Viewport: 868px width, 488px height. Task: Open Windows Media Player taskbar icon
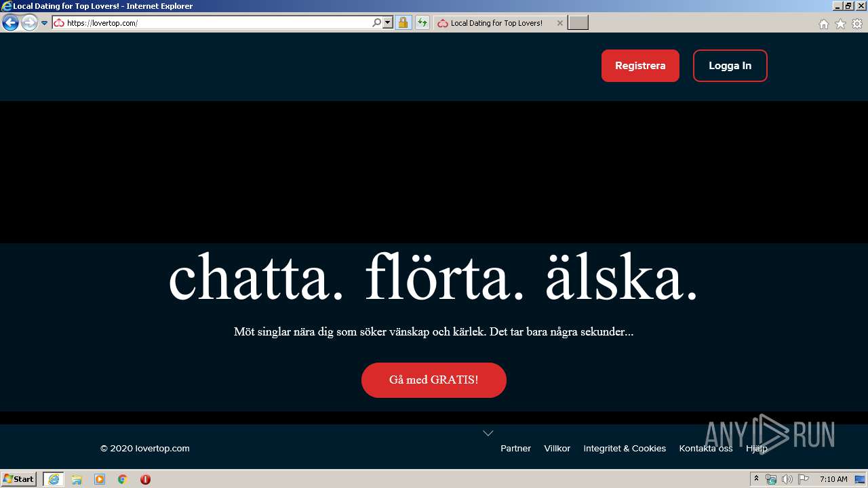tap(100, 479)
